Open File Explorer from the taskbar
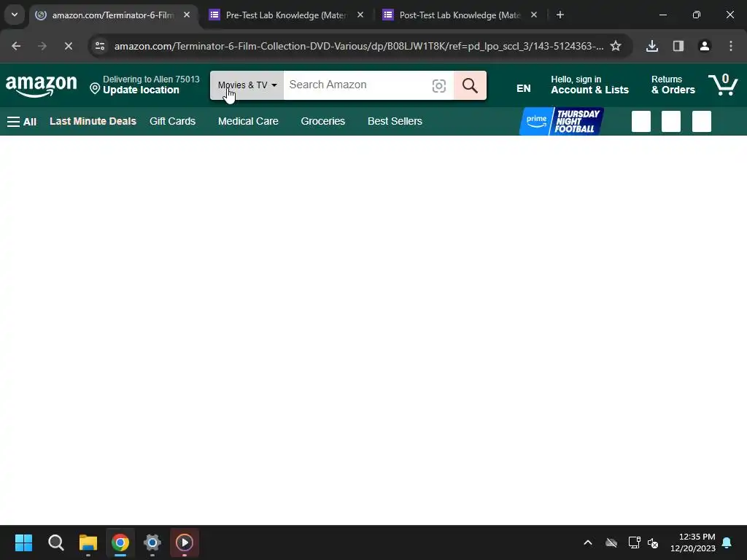This screenshot has width=747, height=560. tap(88, 542)
